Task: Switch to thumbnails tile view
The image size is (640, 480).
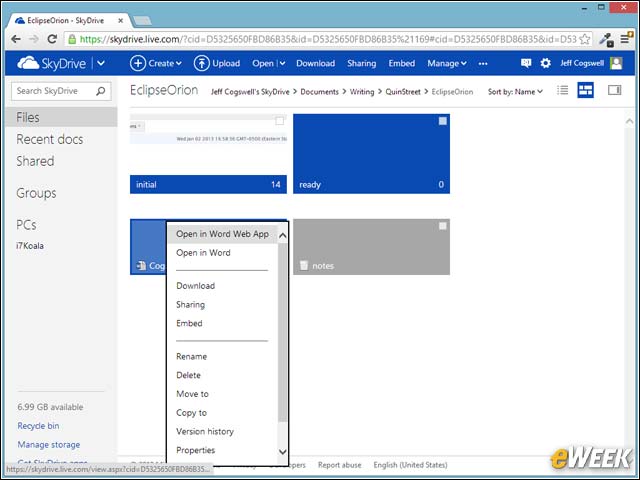Action: [x=585, y=90]
